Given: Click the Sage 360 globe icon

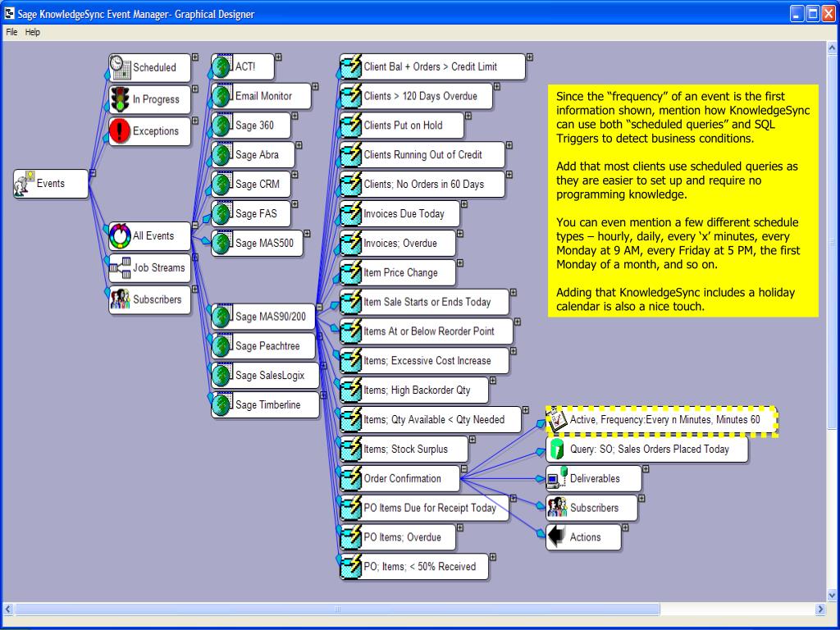Looking at the screenshot, I should [x=221, y=126].
